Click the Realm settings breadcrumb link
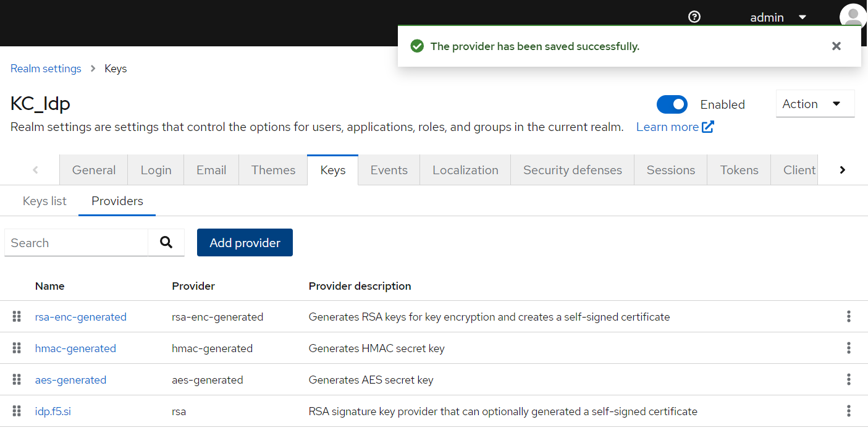 pyautogui.click(x=46, y=69)
